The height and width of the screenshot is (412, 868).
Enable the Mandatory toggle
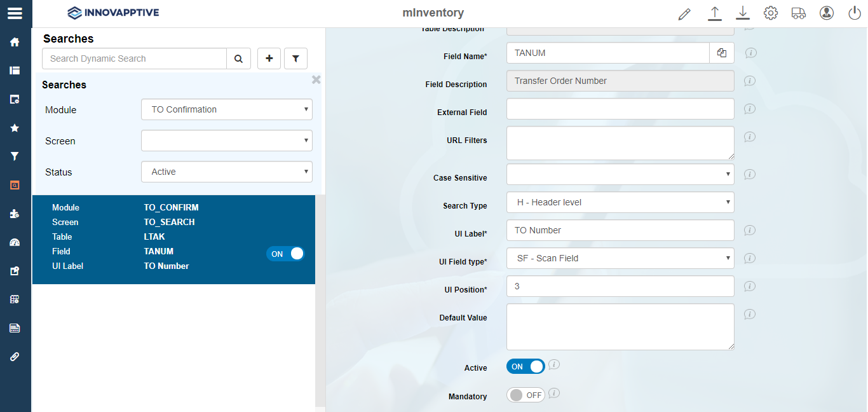(526, 395)
